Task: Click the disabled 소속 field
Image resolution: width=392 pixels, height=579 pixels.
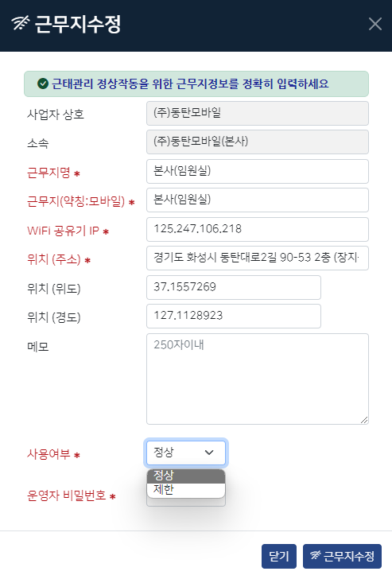Action: coord(258,142)
